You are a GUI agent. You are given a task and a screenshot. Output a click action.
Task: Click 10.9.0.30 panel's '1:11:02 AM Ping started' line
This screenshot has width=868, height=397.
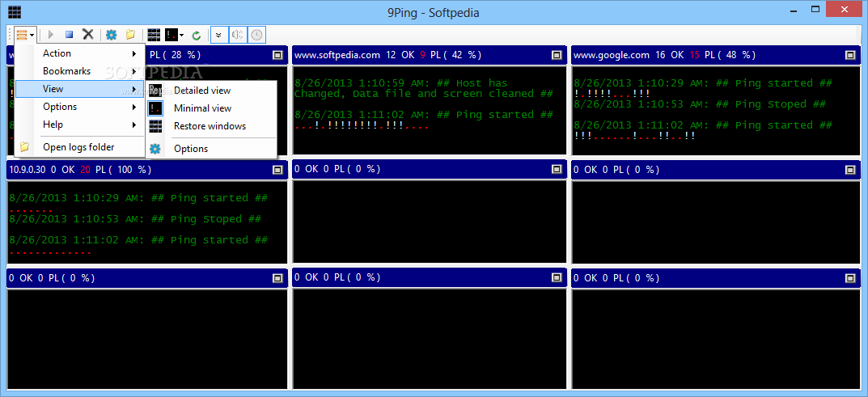tap(138, 240)
